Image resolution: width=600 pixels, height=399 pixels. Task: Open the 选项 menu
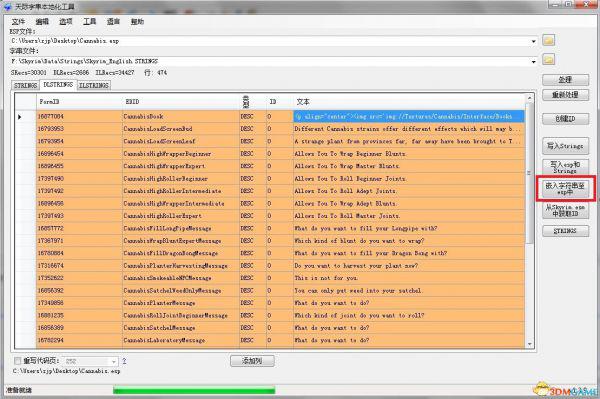66,21
